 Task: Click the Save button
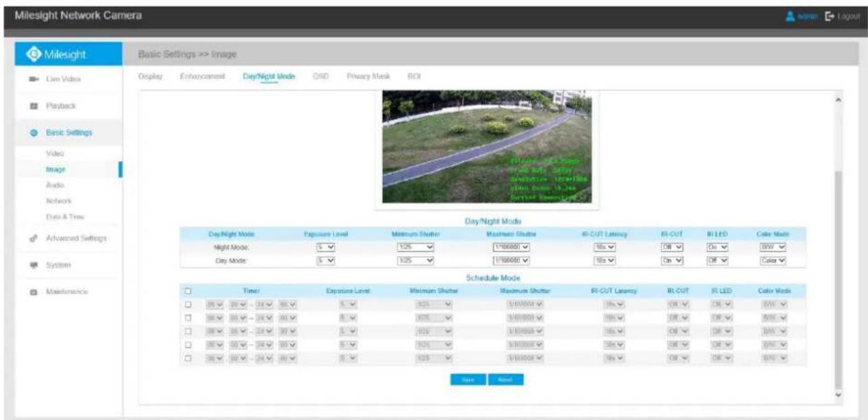pyautogui.click(x=468, y=379)
